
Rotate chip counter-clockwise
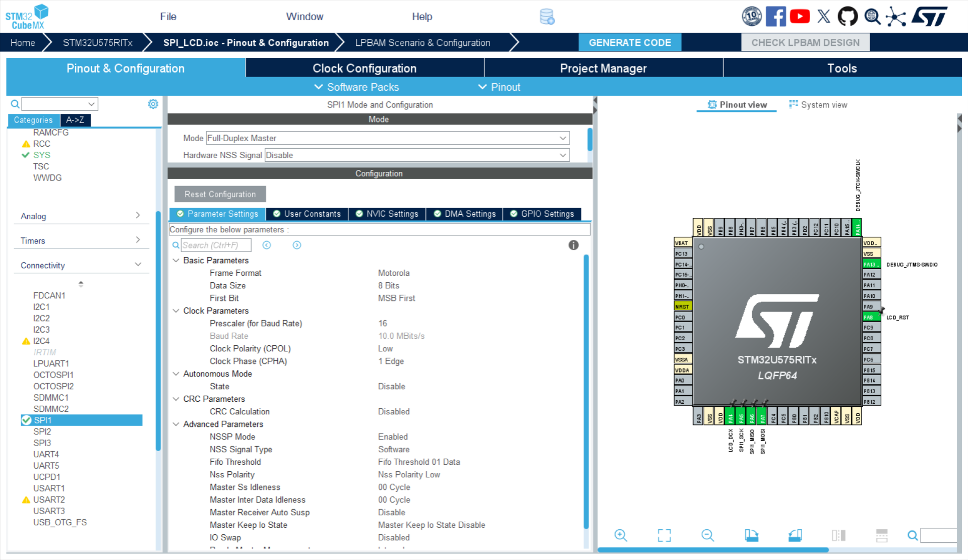pyautogui.click(x=795, y=535)
